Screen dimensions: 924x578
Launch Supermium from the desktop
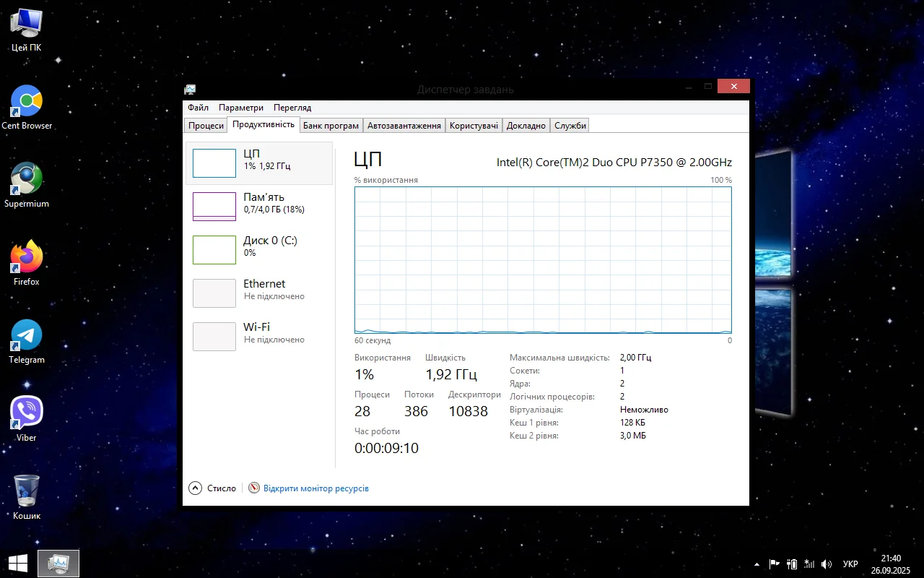coord(27,179)
